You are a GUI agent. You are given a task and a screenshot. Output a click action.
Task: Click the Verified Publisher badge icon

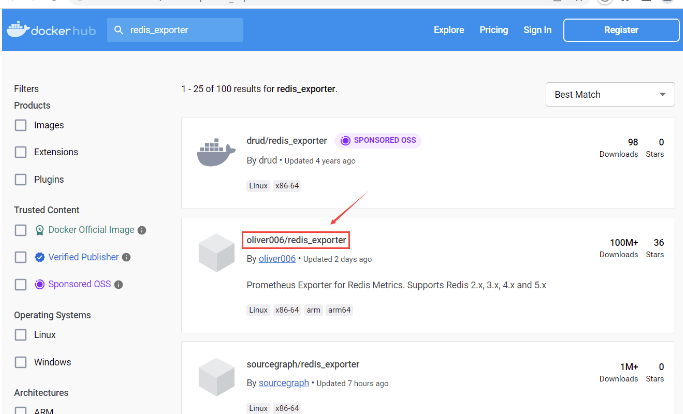(x=40, y=257)
